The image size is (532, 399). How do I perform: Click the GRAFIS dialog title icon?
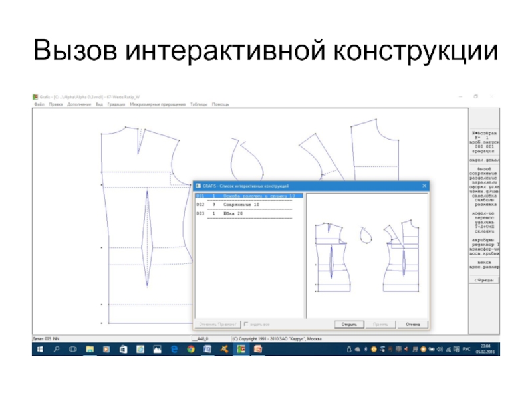pos(198,186)
